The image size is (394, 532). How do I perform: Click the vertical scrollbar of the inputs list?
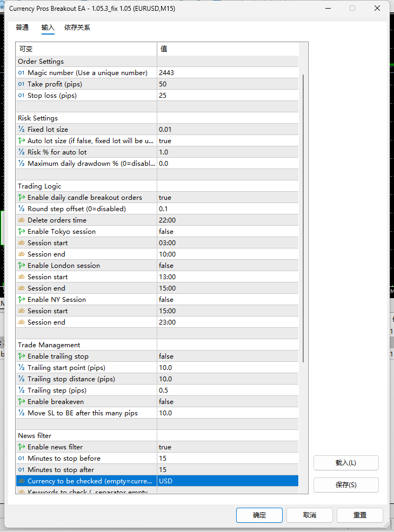(x=303, y=218)
